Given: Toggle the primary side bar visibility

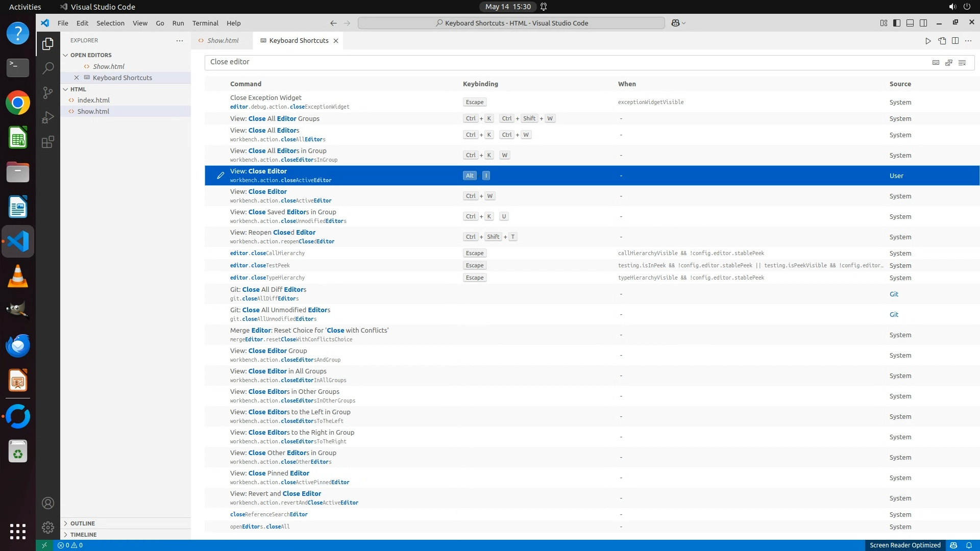Looking at the screenshot, I should [x=897, y=23].
